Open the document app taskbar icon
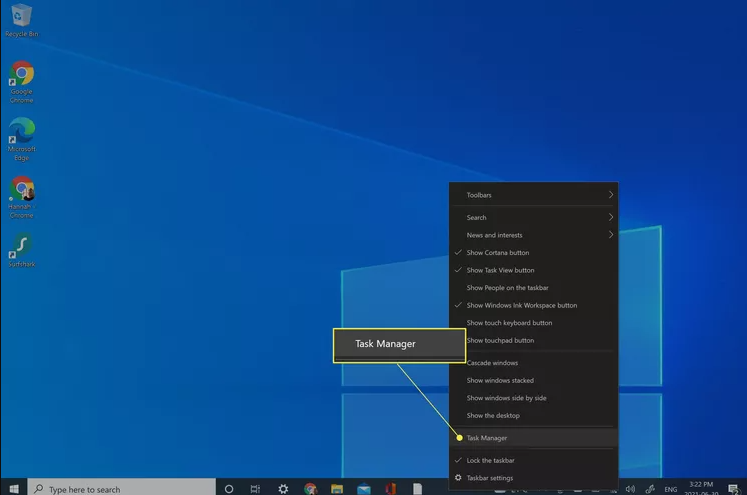The width and height of the screenshot is (747, 495). (417, 489)
